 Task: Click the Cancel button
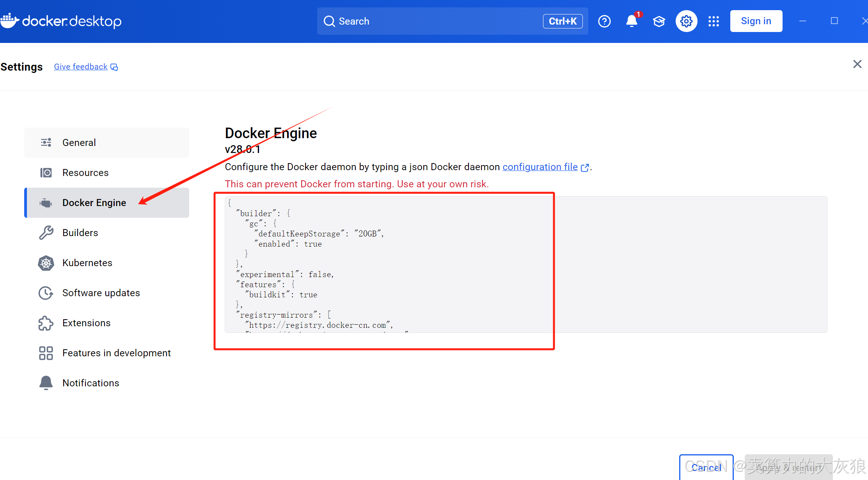706,467
